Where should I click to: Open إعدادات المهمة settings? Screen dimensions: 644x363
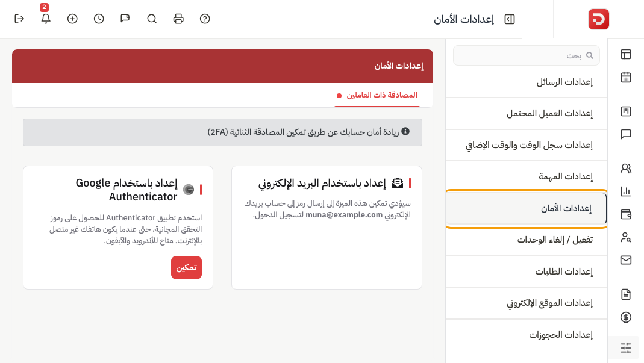pyautogui.click(x=526, y=176)
